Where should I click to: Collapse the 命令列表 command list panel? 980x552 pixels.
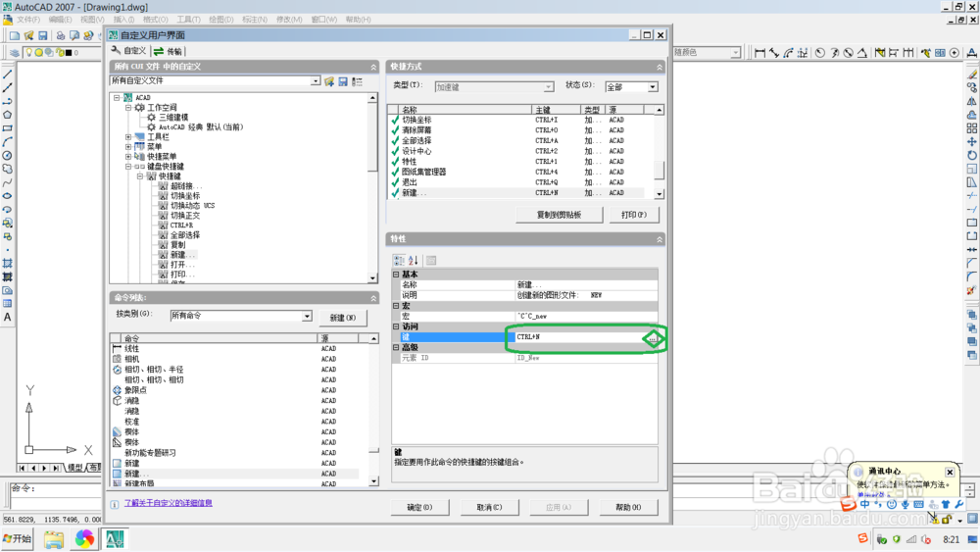[x=373, y=298]
